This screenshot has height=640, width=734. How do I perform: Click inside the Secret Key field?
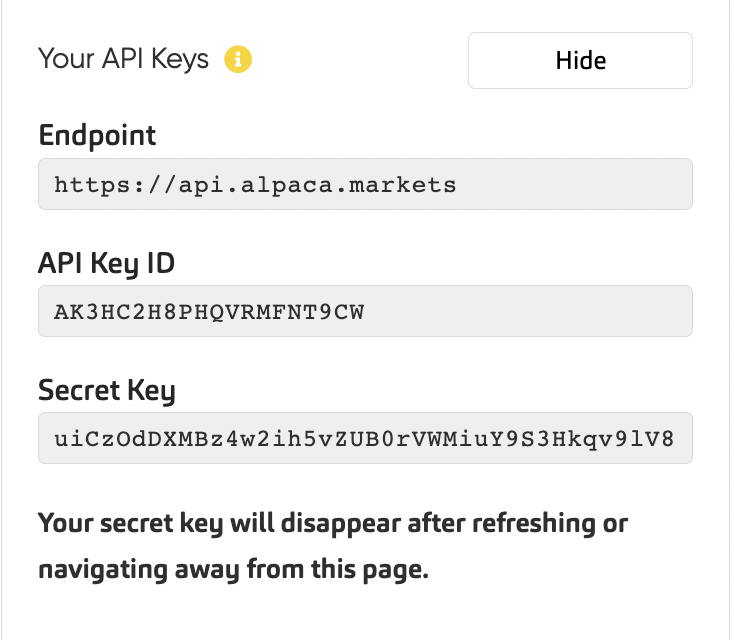tap(365, 438)
